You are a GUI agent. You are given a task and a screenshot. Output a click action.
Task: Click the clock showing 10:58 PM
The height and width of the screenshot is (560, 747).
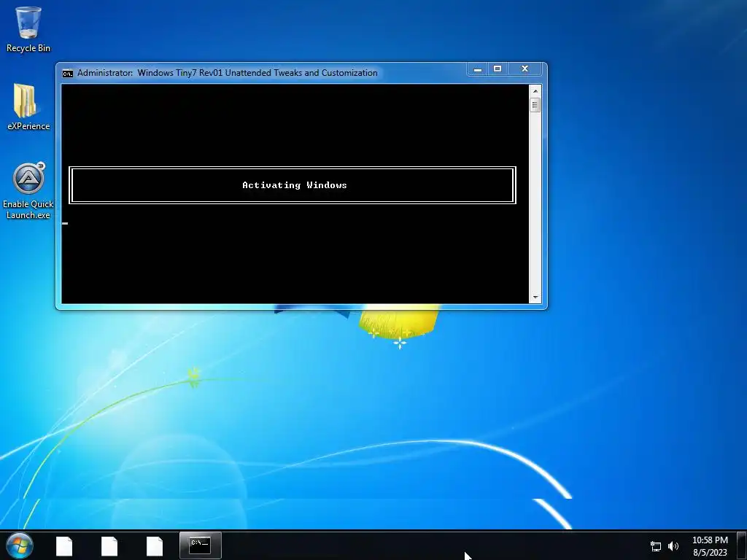point(710,546)
